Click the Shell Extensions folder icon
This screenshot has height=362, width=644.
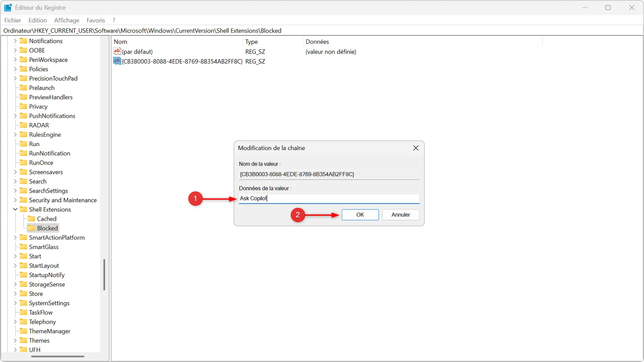tap(23, 209)
